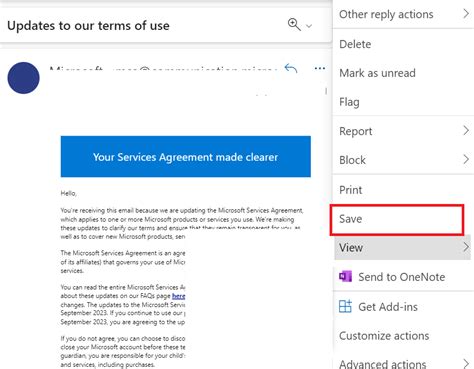
Task: Click the Your Services Agreement banner
Action: pos(186,156)
